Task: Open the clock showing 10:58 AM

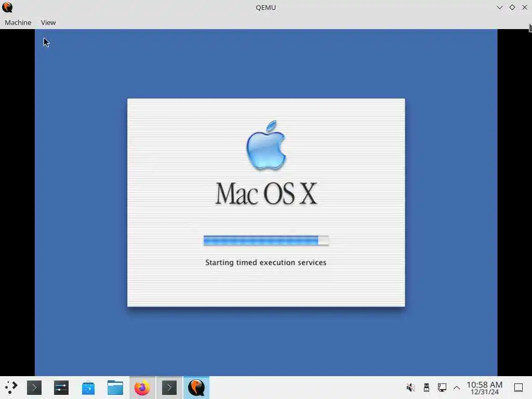Action: 485,388
